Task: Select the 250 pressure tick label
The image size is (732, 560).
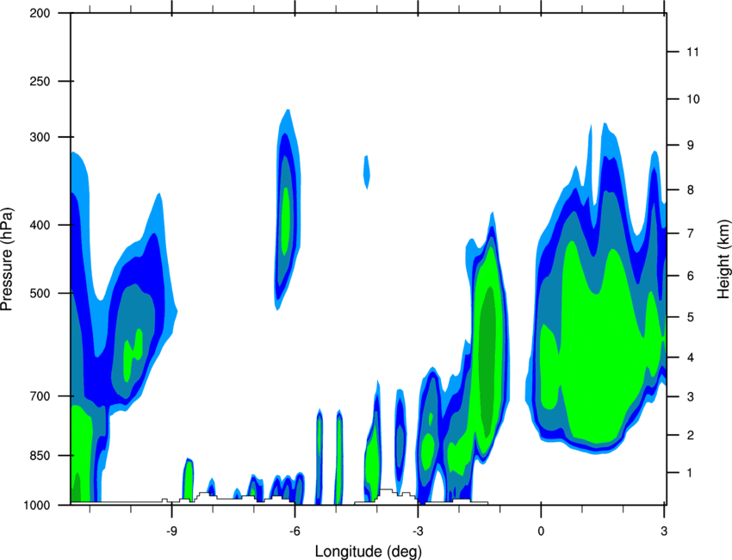Action: pos(40,81)
